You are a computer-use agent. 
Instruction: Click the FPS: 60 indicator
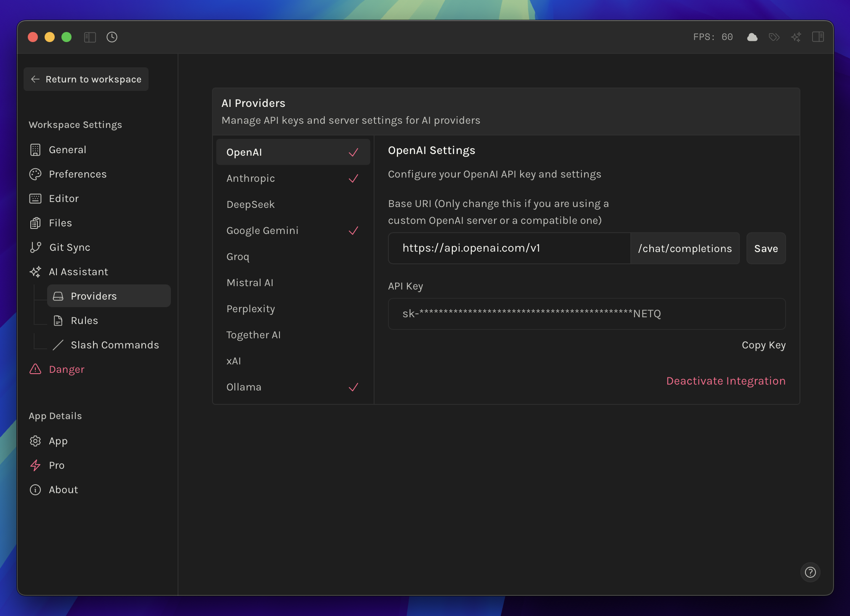pyautogui.click(x=713, y=37)
